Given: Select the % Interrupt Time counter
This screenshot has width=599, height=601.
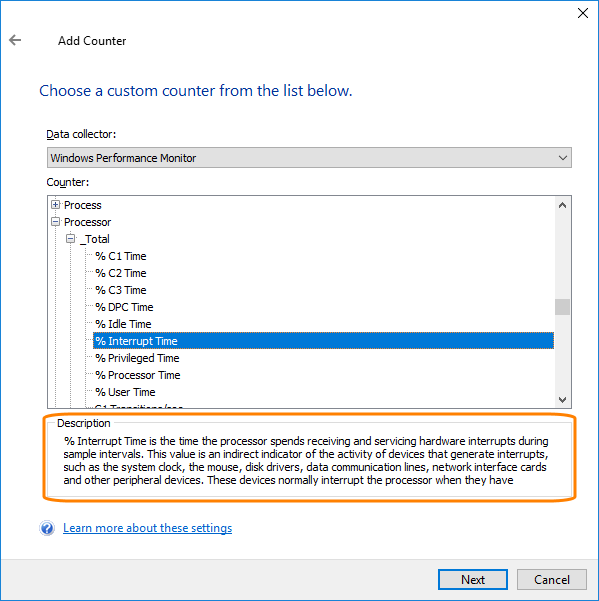Looking at the screenshot, I should (x=323, y=341).
